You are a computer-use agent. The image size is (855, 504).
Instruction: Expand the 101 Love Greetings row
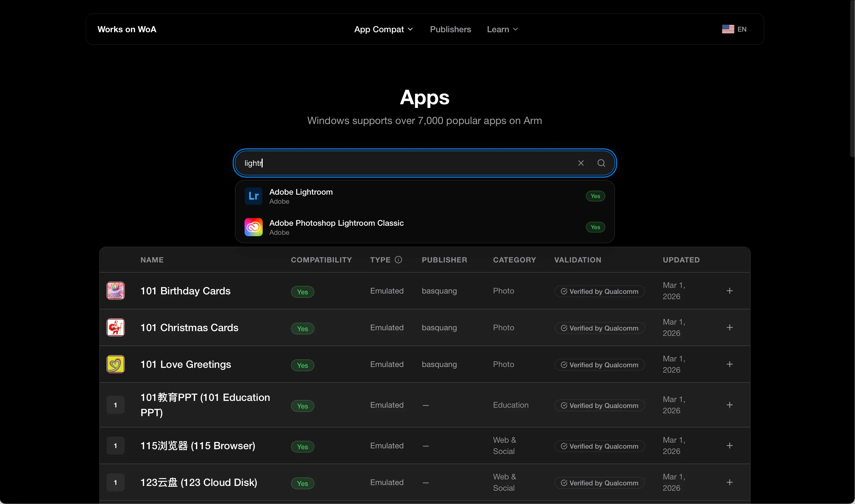pos(729,364)
